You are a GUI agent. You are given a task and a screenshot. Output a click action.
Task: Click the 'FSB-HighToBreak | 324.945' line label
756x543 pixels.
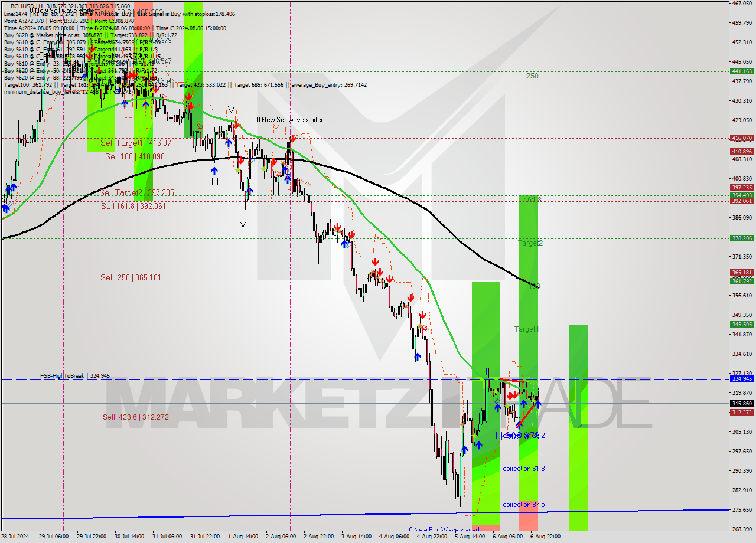point(75,375)
